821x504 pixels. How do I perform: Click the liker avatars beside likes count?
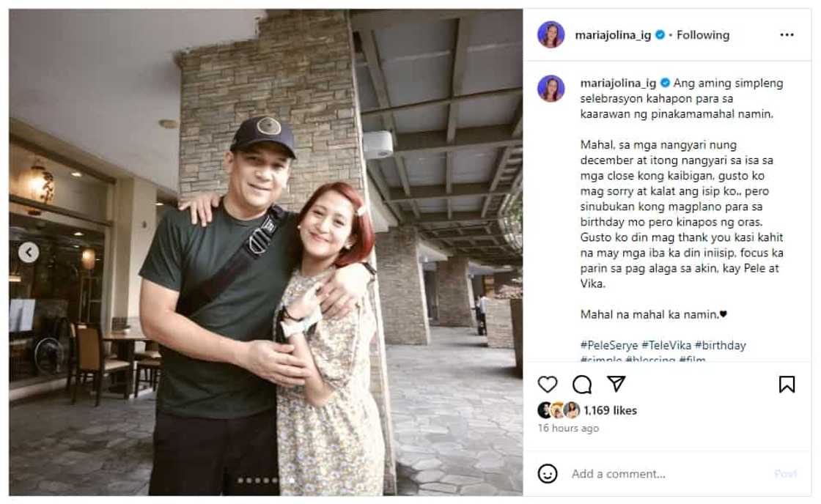(559, 410)
